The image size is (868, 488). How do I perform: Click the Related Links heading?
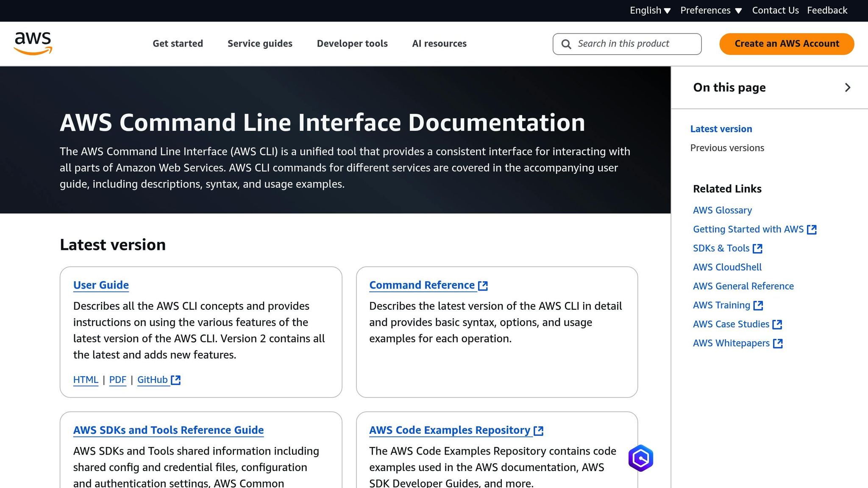tap(727, 189)
